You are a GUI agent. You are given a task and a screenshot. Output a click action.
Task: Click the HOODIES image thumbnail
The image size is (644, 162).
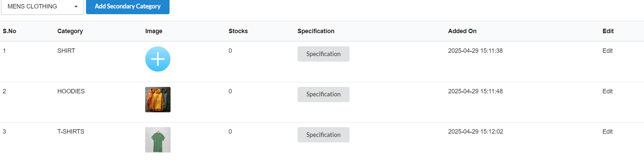coord(158,99)
